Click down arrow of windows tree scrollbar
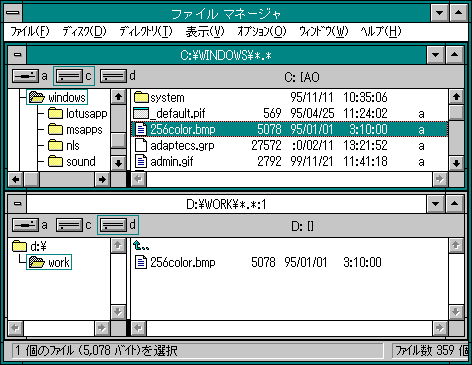 (118, 163)
